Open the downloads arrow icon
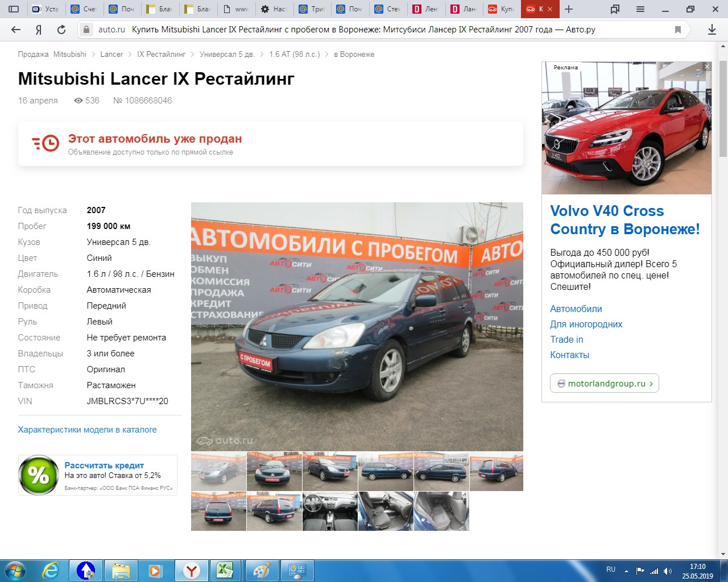Screen dimensions: 728x582 [x=712, y=30]
